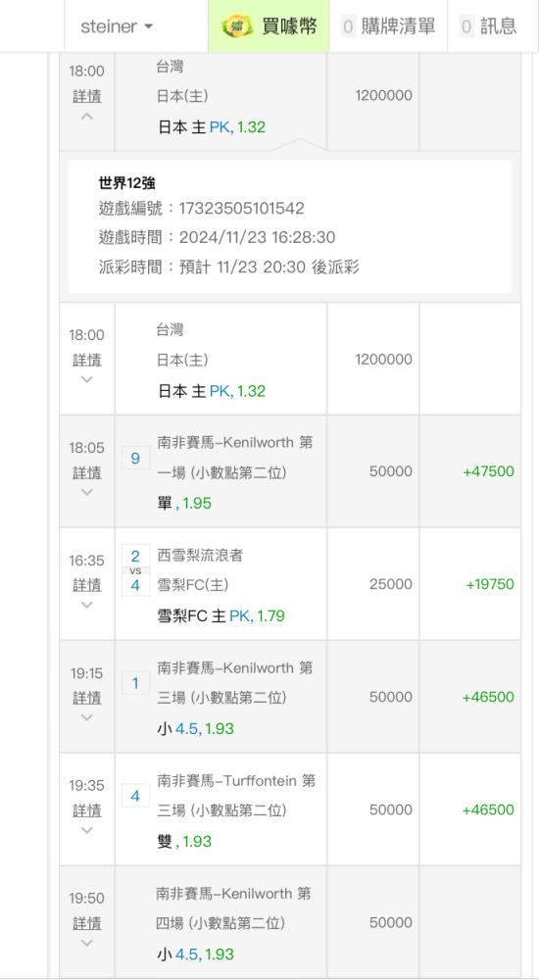Open 詳情 link for 18:05 Kenilworth race
Viewport: 539px width, 980px height.
[x=87, y=473]
